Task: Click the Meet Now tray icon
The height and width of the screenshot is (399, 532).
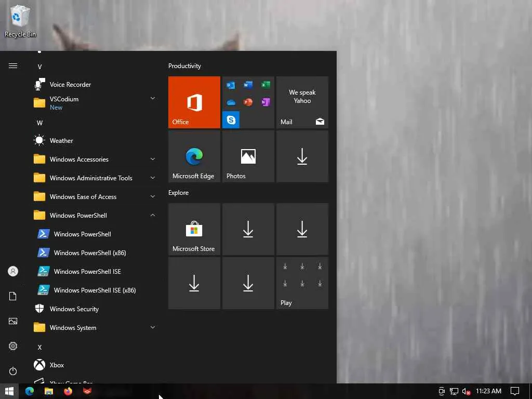Action: pyautogui.click(x=442, y=392)
